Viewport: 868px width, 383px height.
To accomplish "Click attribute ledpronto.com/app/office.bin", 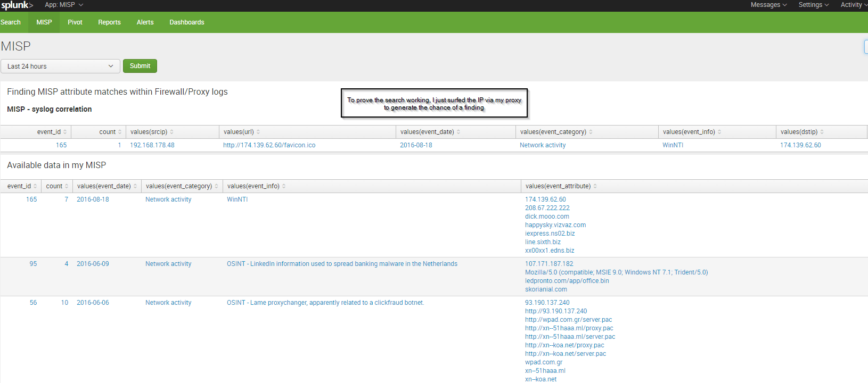I will 567,281.
